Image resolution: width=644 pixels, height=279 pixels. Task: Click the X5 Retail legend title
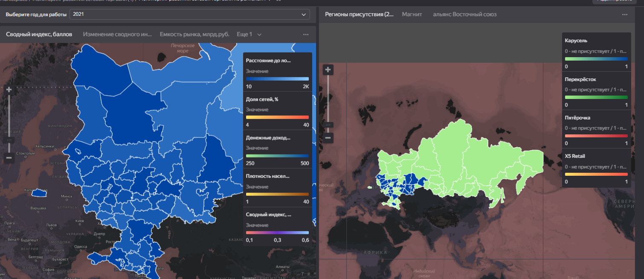point(575,156)
